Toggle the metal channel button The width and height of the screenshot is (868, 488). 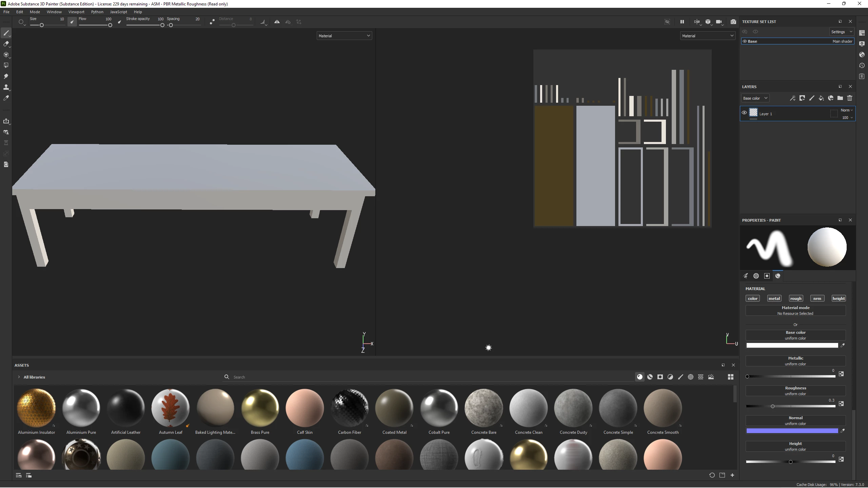[x=774, y=299]
